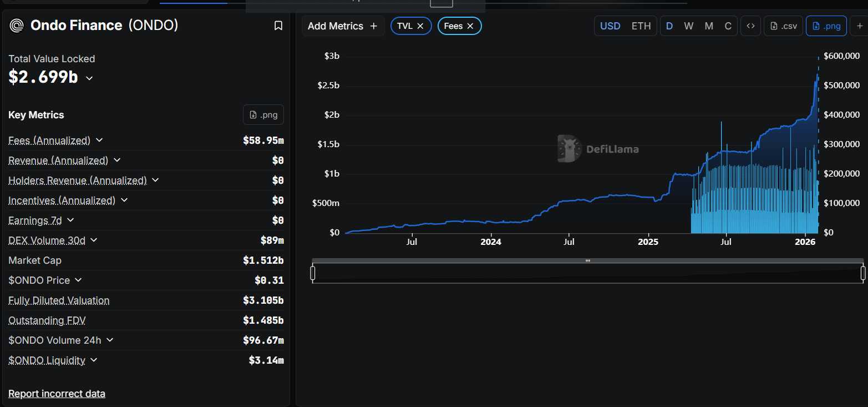Click the left handle of the range slider
868x407 pixels.
[x=313, y=273]
